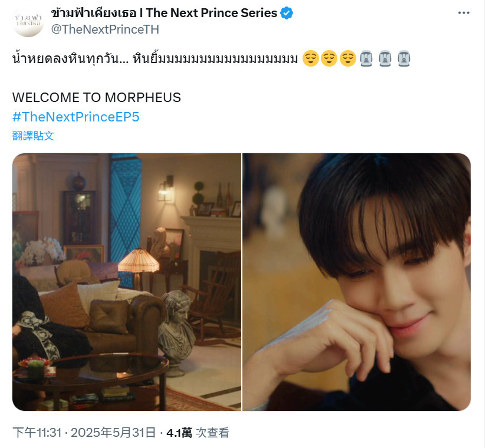486x448 pixels.
Task: Click the WELCOME TO MORPHEUS text line
Action: [96, 97]
